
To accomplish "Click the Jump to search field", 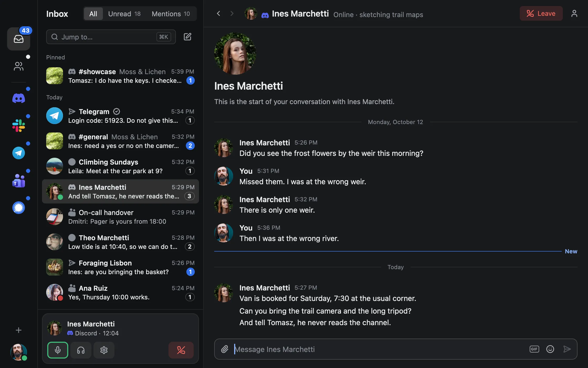I will 111,37.
